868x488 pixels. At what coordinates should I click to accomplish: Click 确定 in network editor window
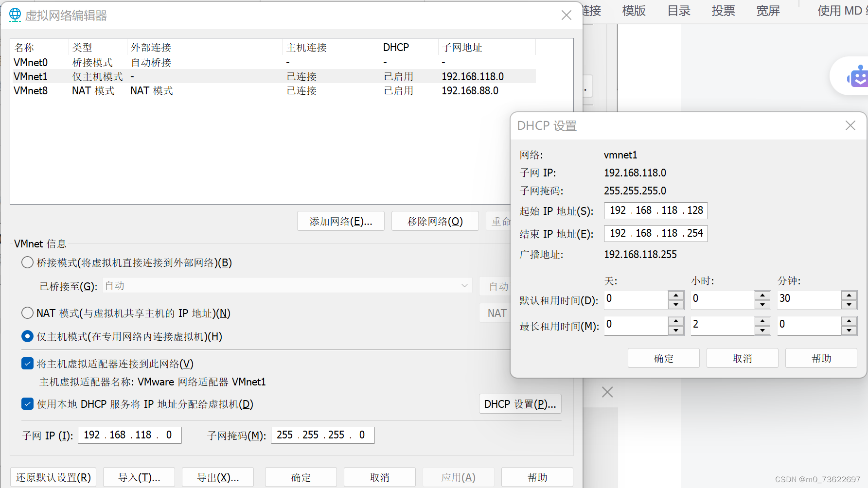pyautogui.click(x=301, y=477)
